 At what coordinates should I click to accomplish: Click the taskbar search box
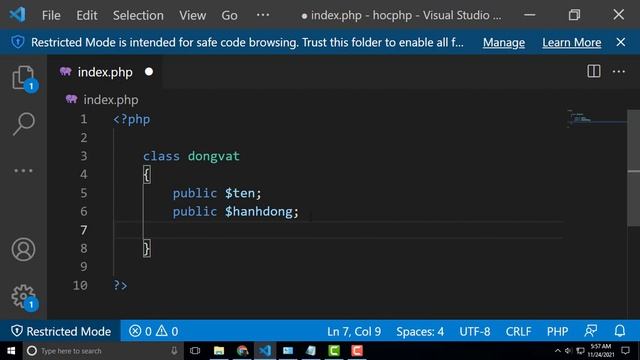[x=102, y=351]
